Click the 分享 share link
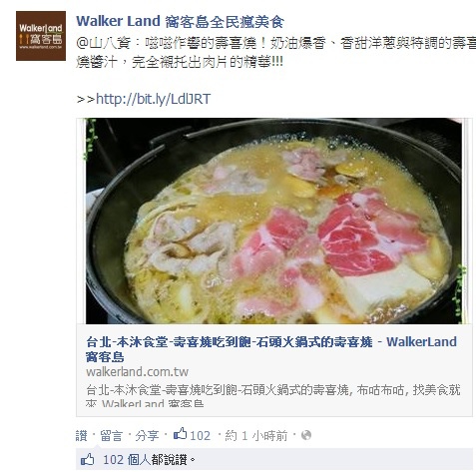 (147, 435)
